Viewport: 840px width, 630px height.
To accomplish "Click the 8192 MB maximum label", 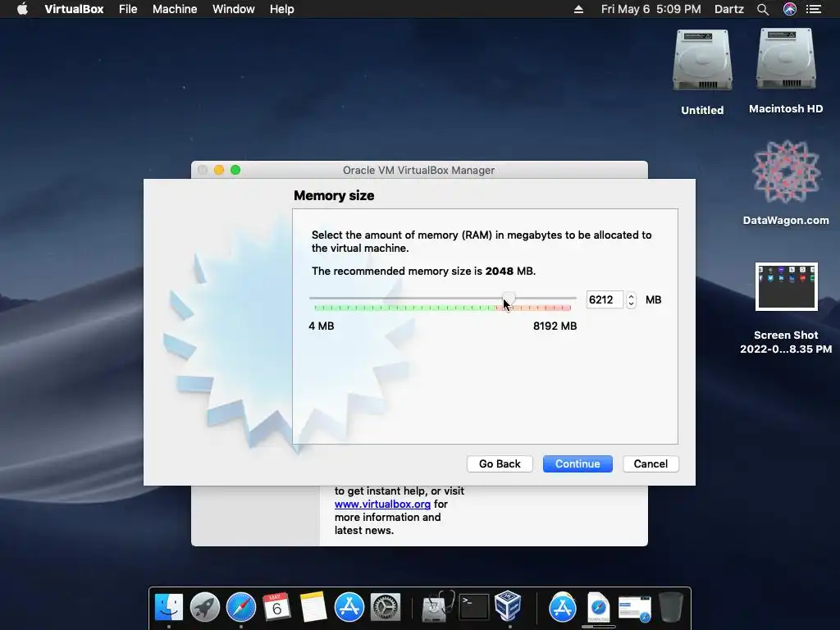I will pos(555,326).
